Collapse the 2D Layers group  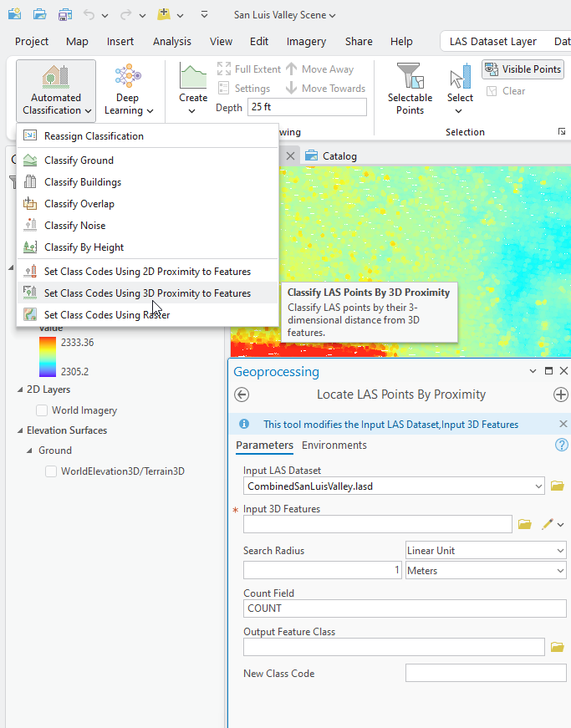pyautogui.click(x=20, y=389)
